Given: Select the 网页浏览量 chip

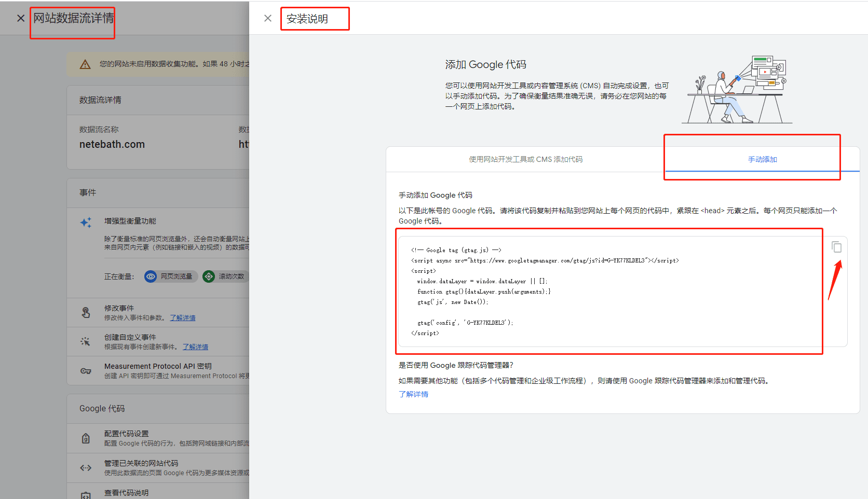Looking at the screenshot, I should tap(171, 276).
